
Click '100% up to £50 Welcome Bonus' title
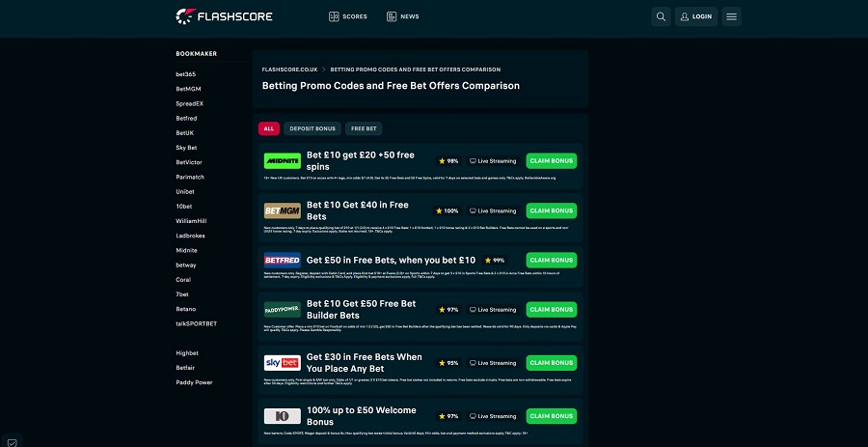coord(362,416)
